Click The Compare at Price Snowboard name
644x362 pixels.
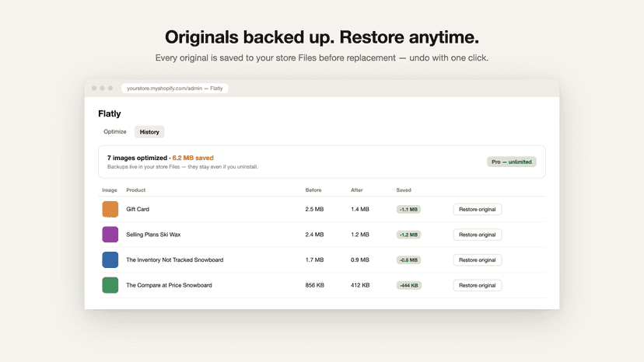(x=169, y=285)
